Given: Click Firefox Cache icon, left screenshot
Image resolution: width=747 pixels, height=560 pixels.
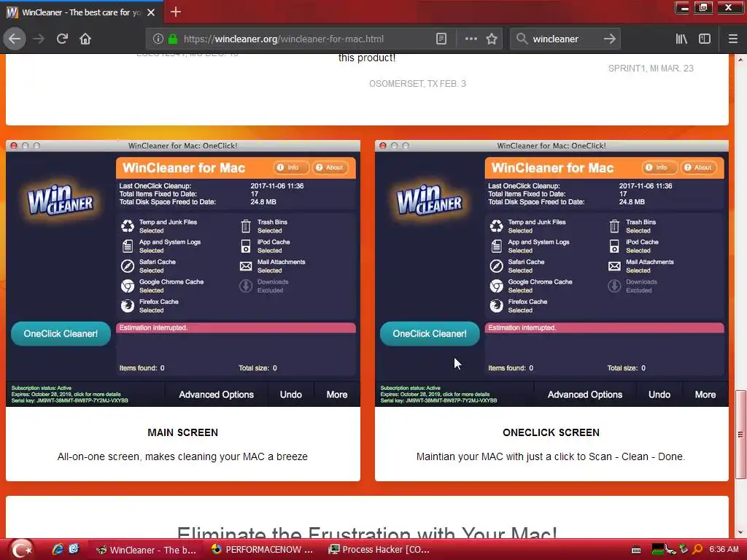Looking at the screenshot, I should (127, 306).
